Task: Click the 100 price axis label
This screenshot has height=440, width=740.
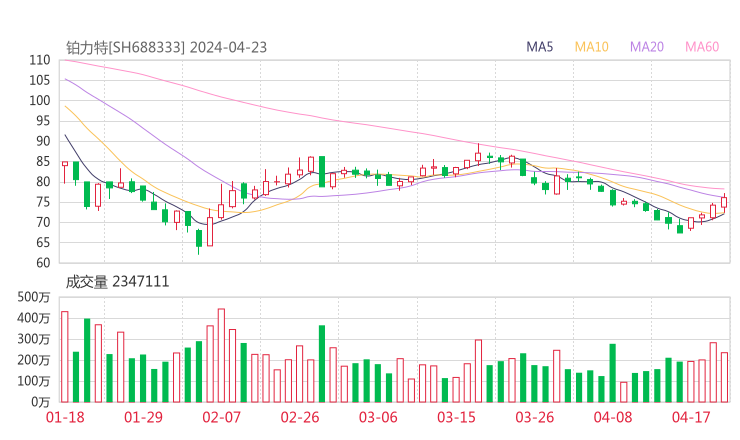Action: [x=40, y=101]
